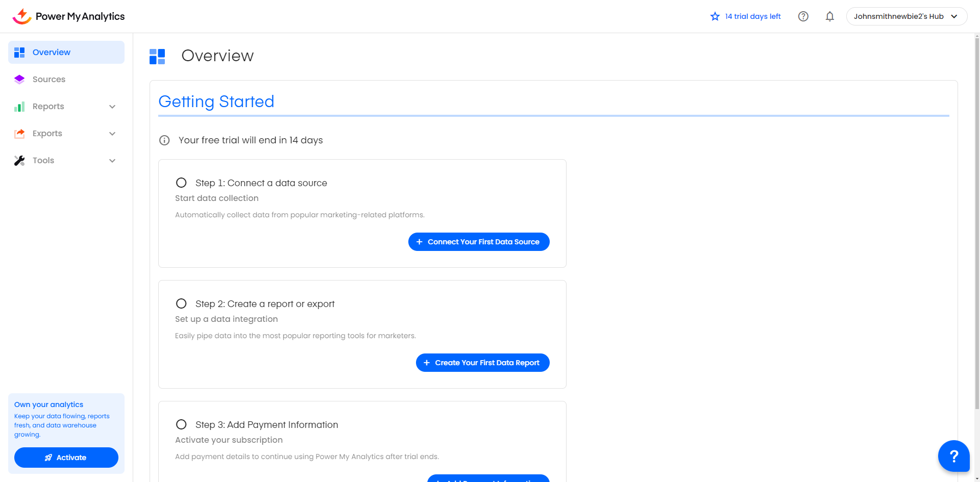The width and height of the screenshot is (980, 482).
Task: Click the Power My Analytics logo
Action: pyautogui.click(x=68, y=16)
